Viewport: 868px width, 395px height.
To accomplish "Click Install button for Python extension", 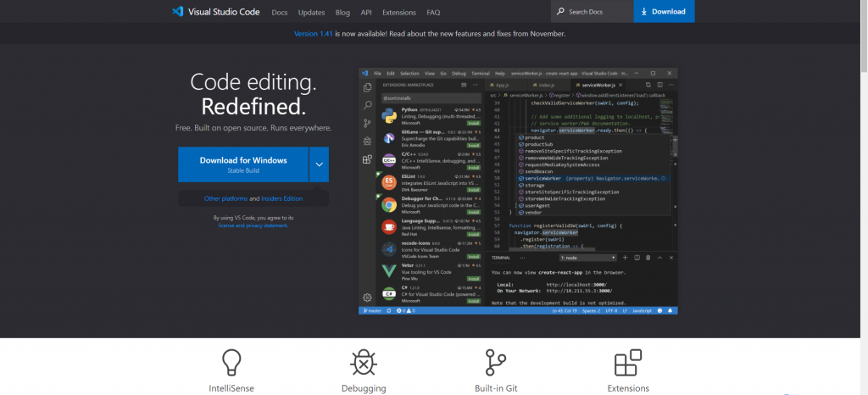I will point(473,124).
